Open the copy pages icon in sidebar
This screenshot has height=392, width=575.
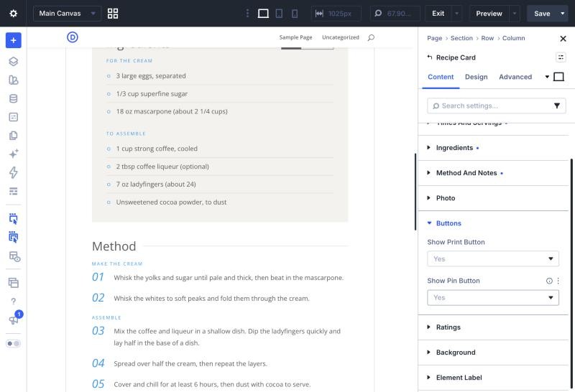point(14,136)
